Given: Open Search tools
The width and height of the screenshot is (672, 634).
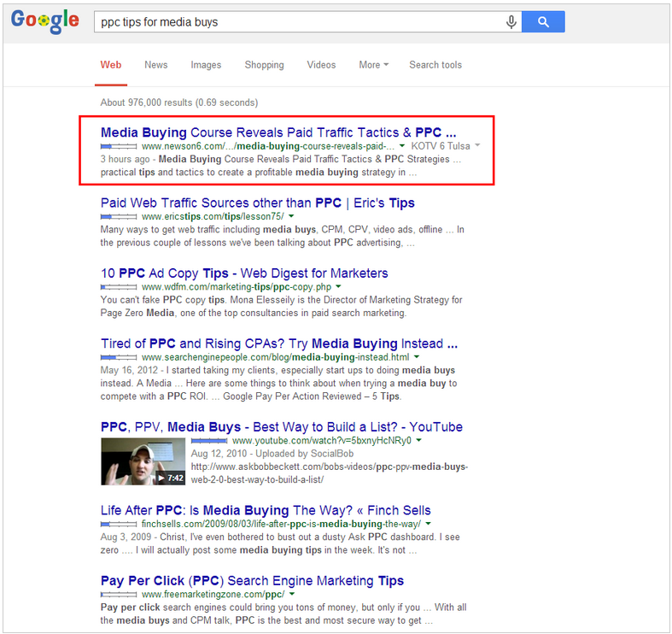Looking at the screenshot, I should point(435,65).
